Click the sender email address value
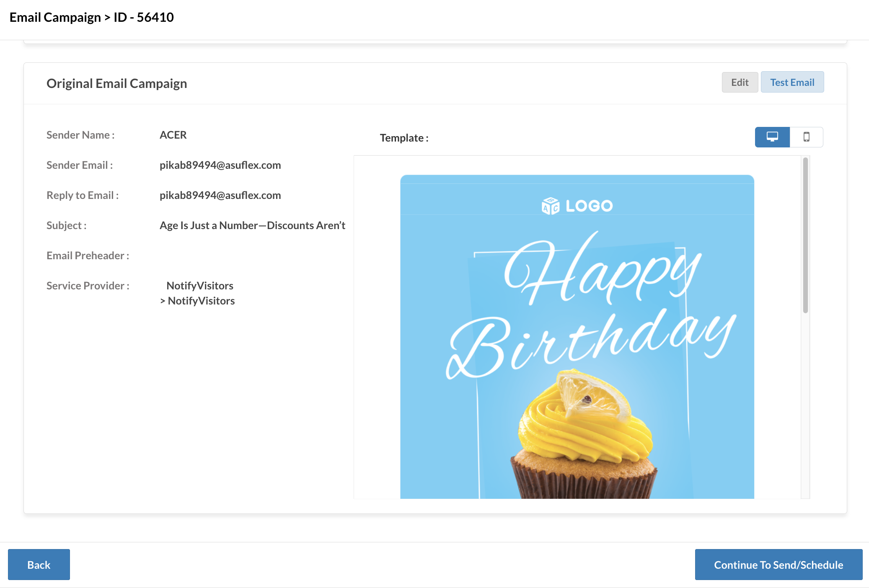This screenshot has height=588, width=869. [220, 165]
